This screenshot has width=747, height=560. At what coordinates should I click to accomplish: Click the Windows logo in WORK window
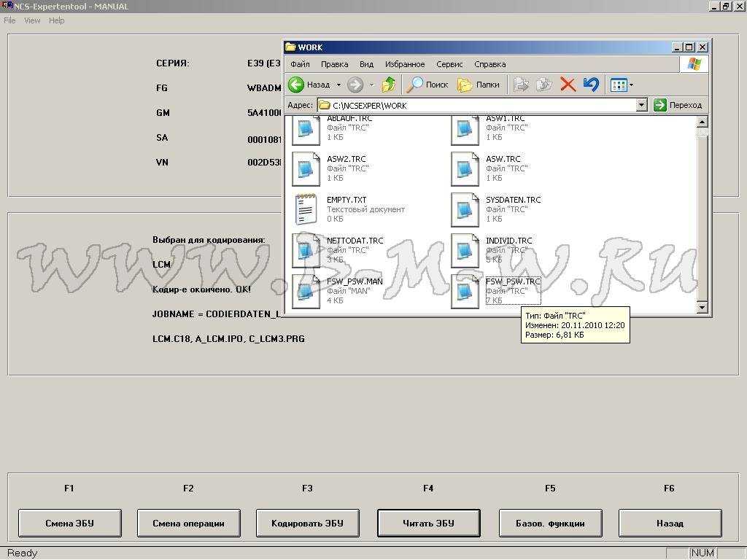[694, 64]
